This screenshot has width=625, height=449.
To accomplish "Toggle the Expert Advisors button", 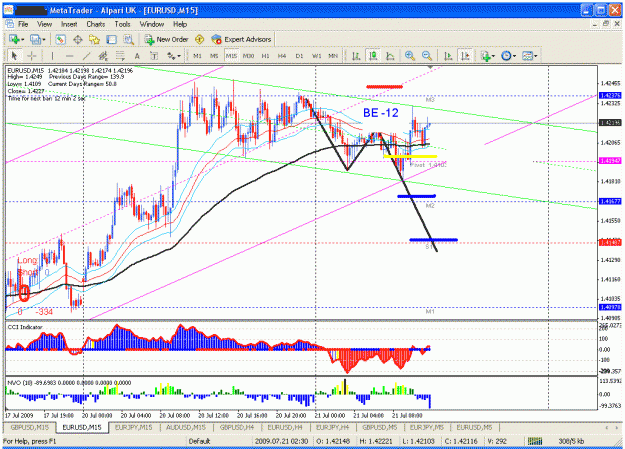I will click(x=241, y=39).
